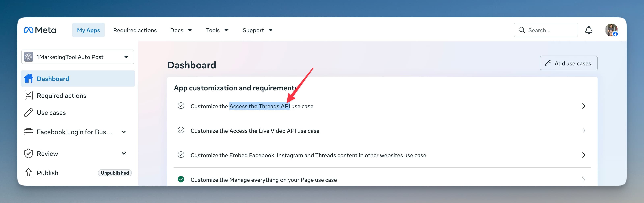Open the user profile avatar menu
This screenshot has width=644, height=203.
[x=611, y=30]
